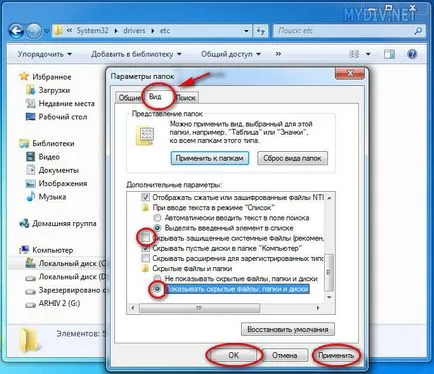This screenshot has width=434, height=374.
Task: Click the ARHIV 2 (G:) drive icon
Action: (x=31, y=304)
